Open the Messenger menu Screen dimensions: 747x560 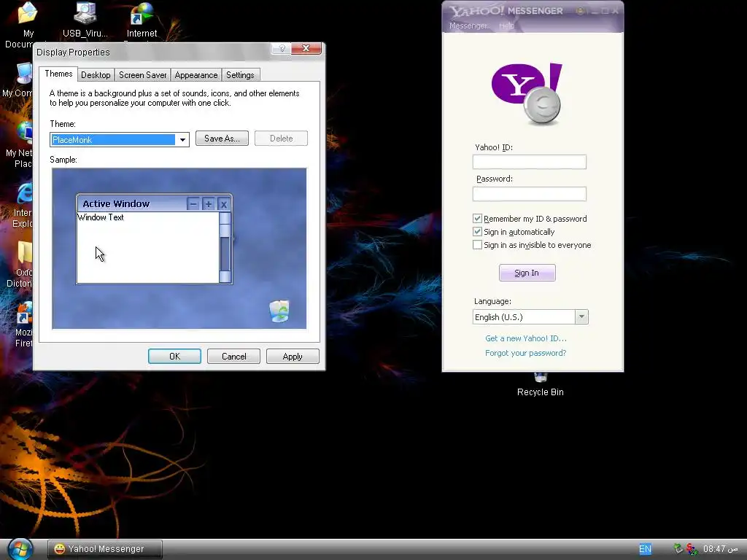click(468, 26)
